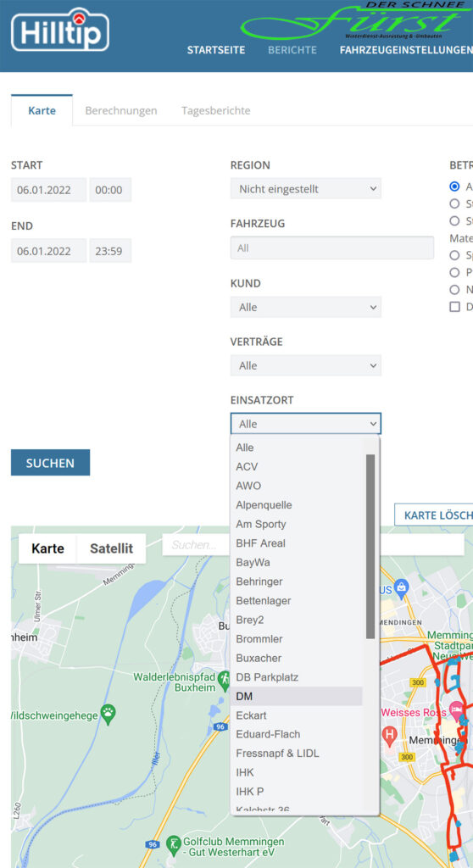This screenshot has height=868, width=473.
Task: Select Eckart in the Einsatzort list
Action: pos(297,715)
